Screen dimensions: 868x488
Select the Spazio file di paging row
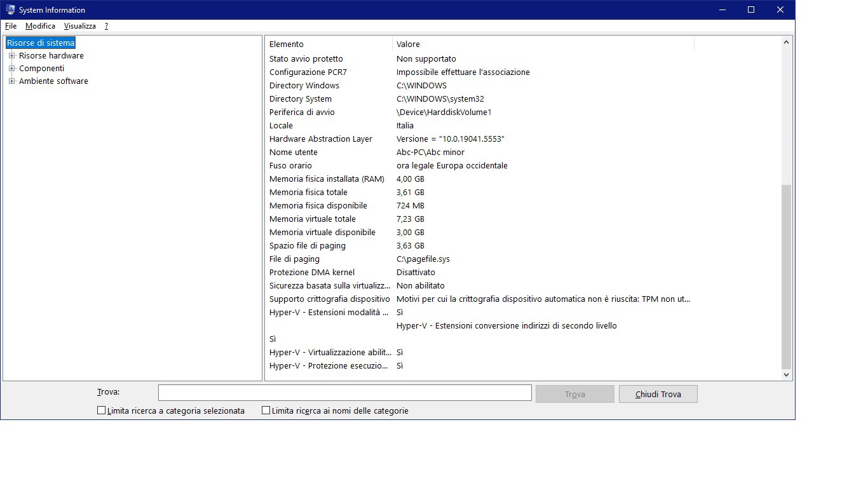481,245
